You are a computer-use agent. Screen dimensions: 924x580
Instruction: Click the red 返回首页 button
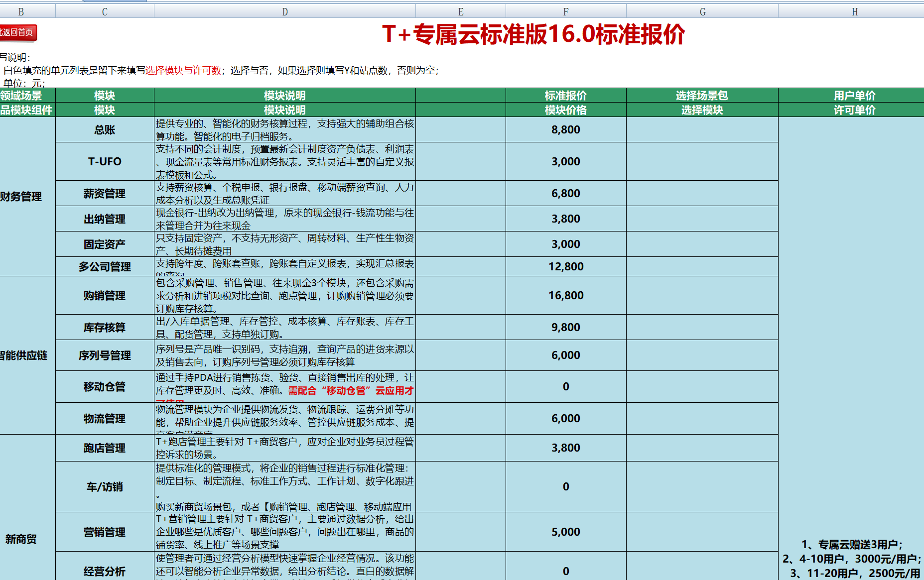pyautogui.click(x=18, y=33)
